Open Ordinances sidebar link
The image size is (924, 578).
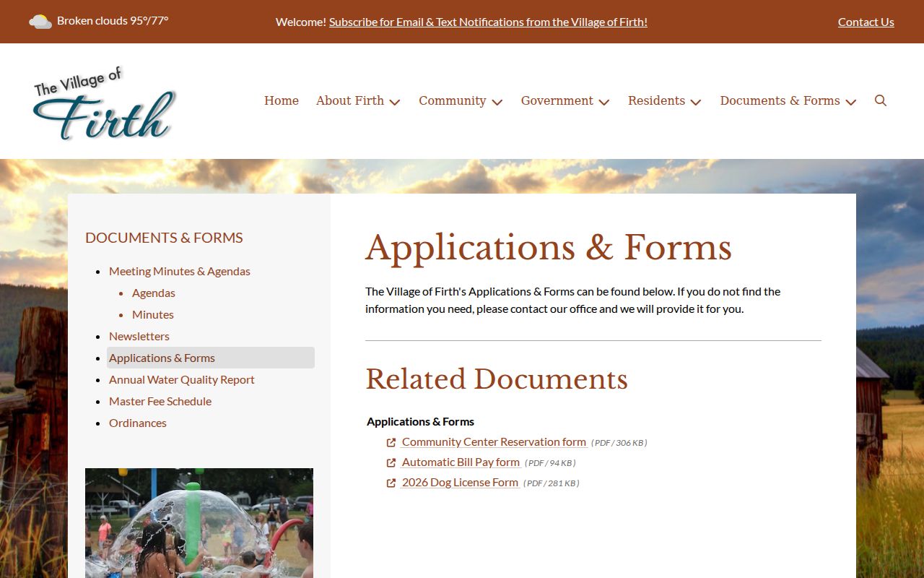(x=138, y=423)
